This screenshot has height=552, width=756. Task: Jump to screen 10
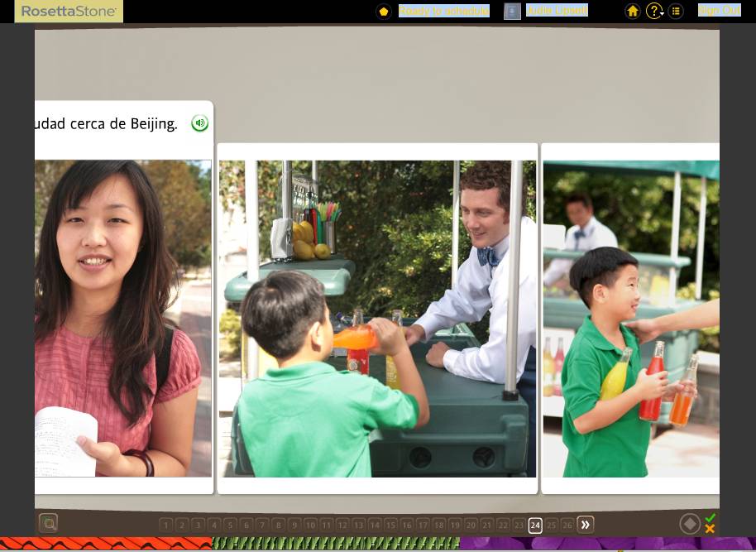[310, 525]
